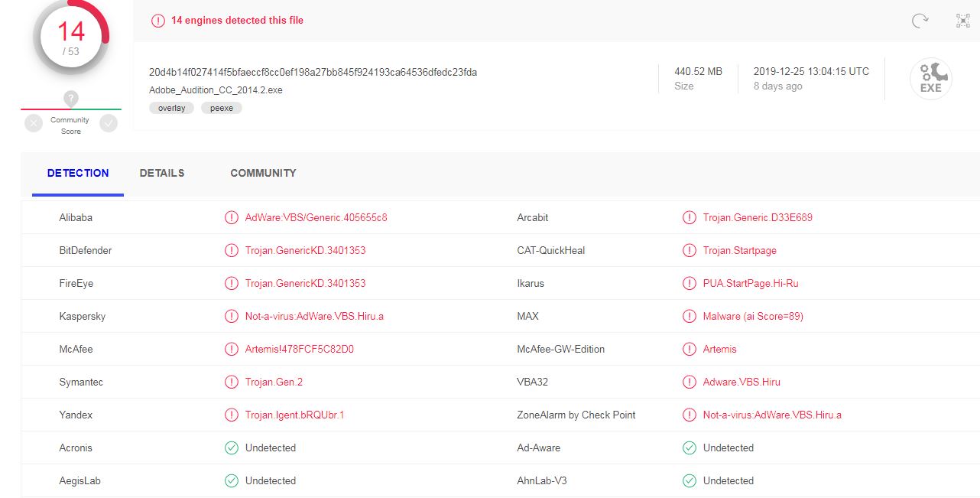Click '14 engines detected this file' text

click(x=237, y=21)
